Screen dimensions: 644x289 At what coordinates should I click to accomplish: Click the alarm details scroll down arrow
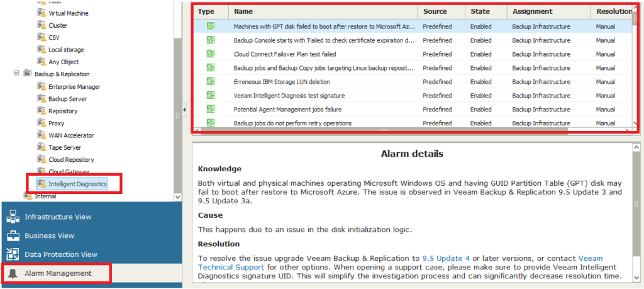(636, 277)
